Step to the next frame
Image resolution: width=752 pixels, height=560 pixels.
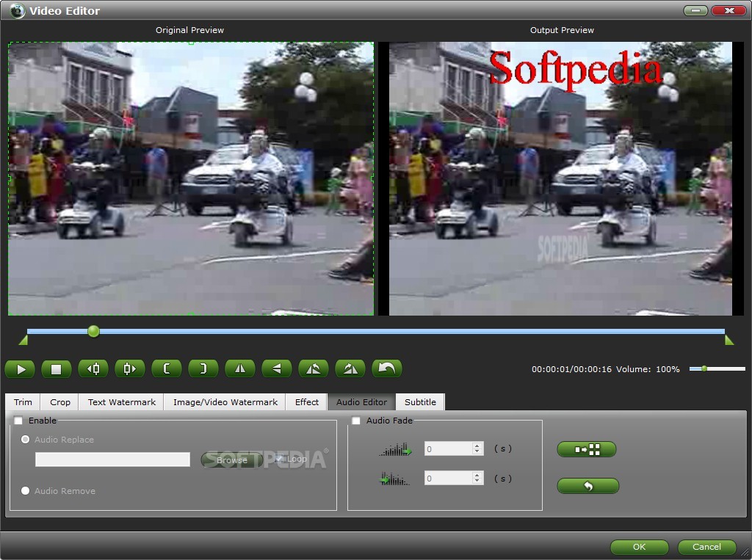tap(130, 368)
